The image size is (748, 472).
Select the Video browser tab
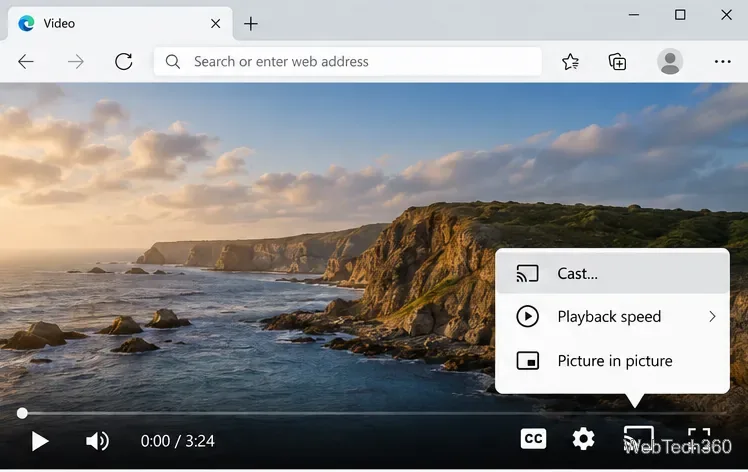pos(119,23)
